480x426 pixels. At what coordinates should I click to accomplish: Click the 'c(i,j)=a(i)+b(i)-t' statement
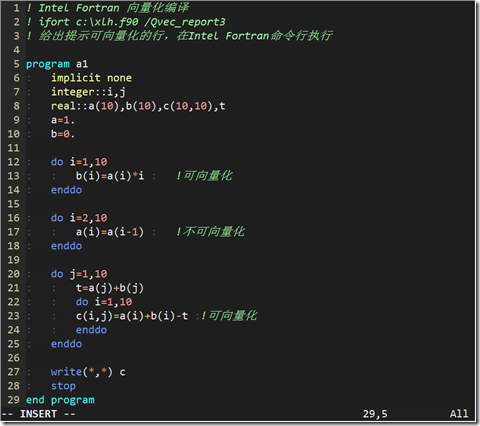(x=132, y=316)
